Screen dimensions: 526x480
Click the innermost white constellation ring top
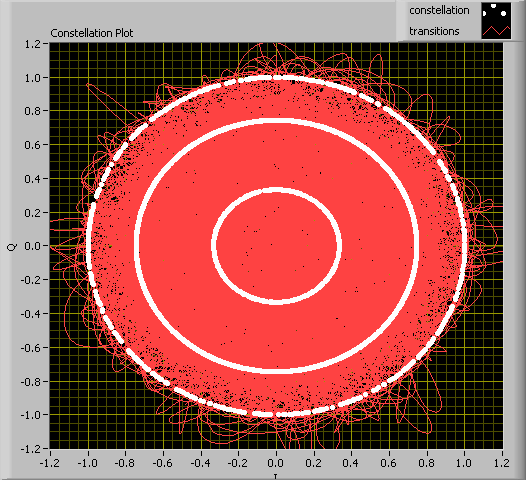pyautogui.click(x=276, y=190)
